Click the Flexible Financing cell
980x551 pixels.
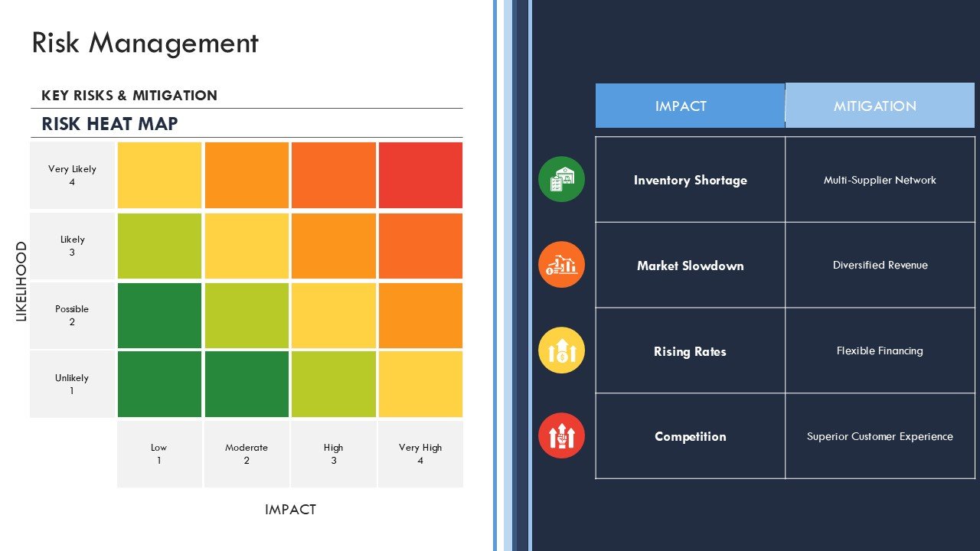(880, 350)
